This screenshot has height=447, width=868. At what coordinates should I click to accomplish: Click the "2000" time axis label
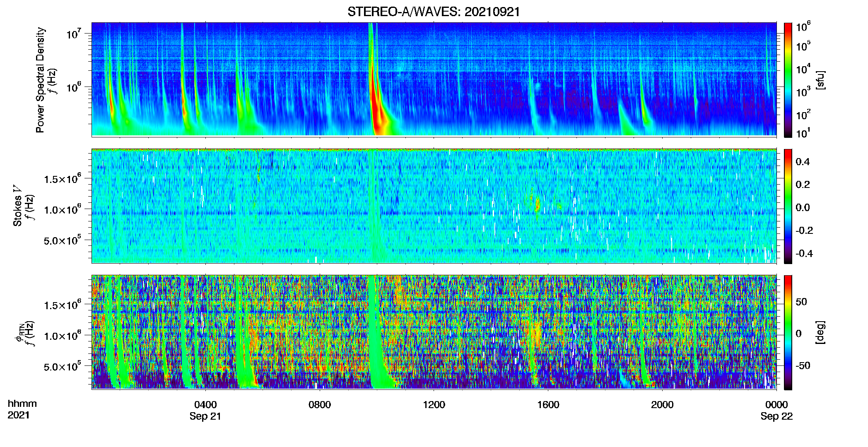(x=662, y=405)
